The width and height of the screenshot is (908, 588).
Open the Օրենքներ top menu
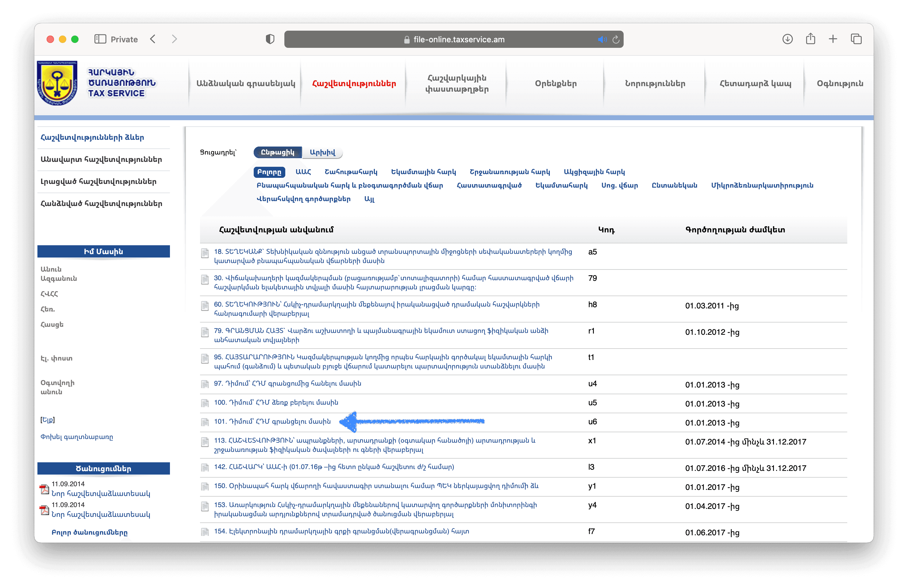556,83
